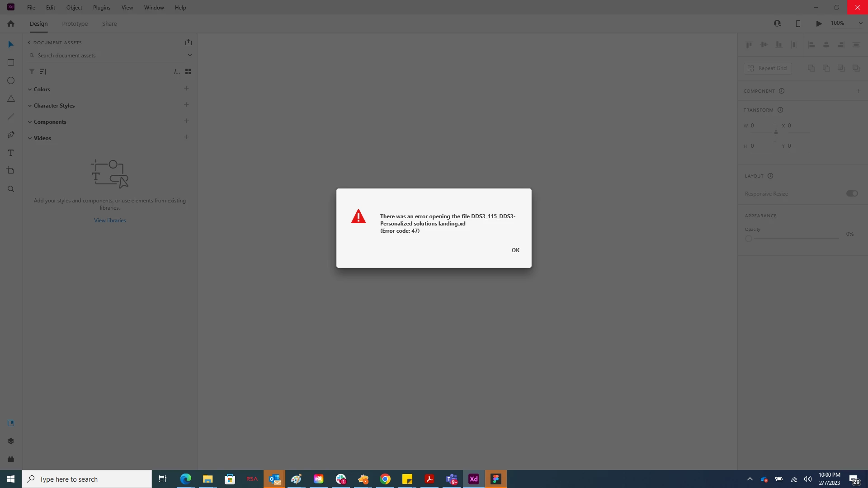The height and width of the screenshot is (488, 868).
Task: Open the View libraries link
Action: [x=110, y=221]
